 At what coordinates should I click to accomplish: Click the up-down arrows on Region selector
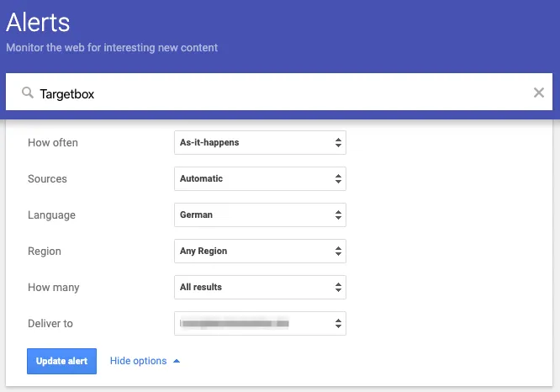[338, 251]
